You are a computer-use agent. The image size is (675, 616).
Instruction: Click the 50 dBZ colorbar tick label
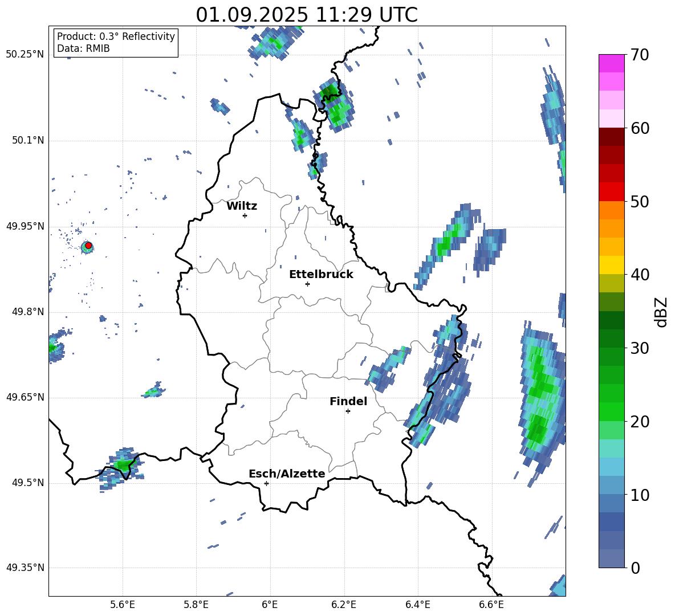[639, 201]
